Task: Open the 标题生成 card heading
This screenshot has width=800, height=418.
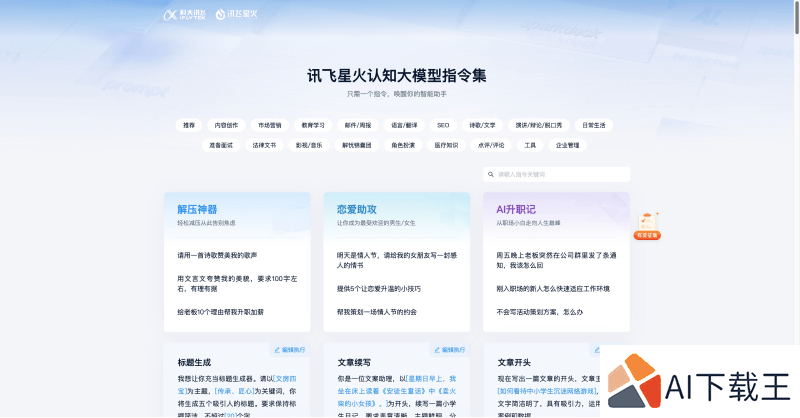Action: point(194,362)
